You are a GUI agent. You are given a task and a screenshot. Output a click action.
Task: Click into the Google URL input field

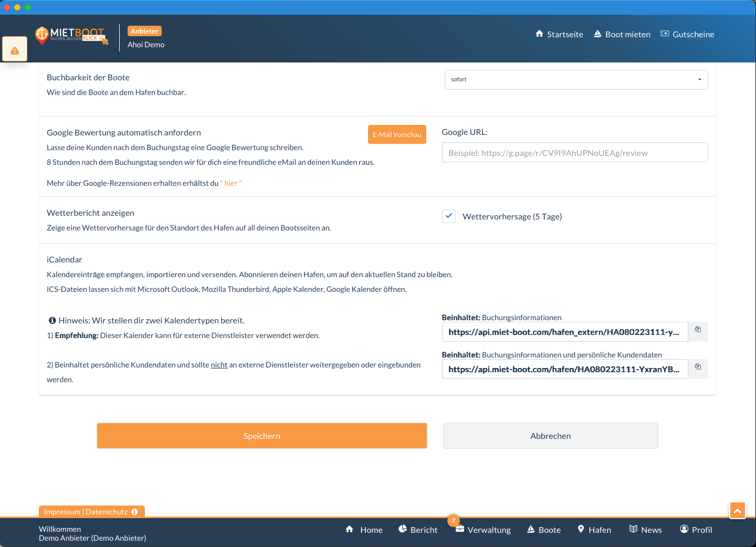(575, 153)
